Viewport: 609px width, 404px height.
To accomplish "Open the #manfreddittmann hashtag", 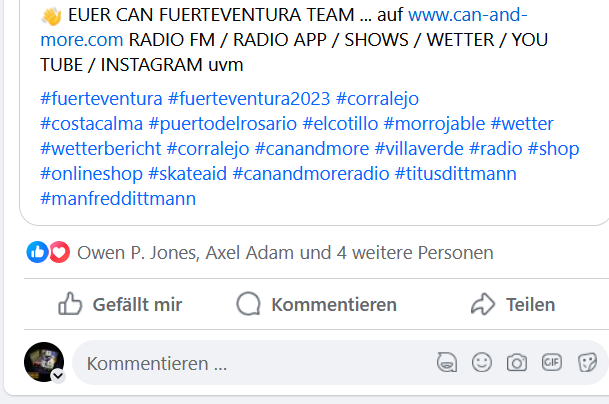I will pos(118,199).
